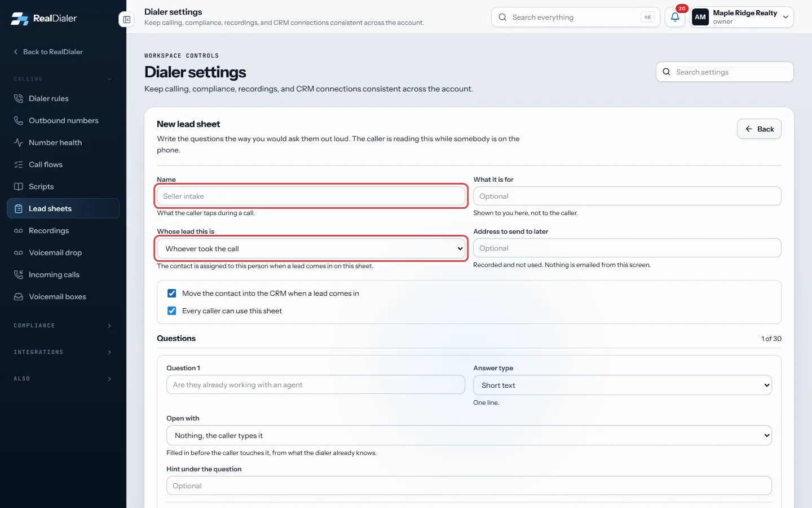Expand the Compliance section

click(63, 326)
